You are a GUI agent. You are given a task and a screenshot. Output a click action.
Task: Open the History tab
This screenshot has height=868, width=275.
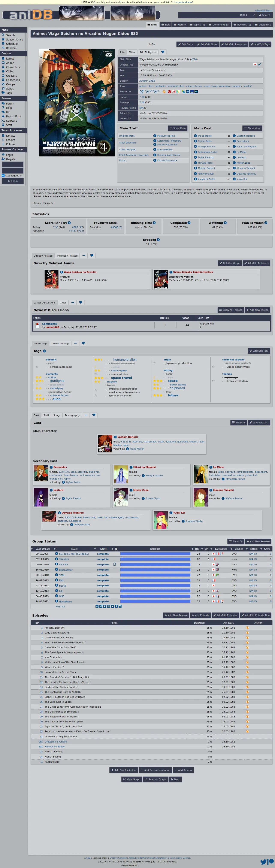[180, 25]
